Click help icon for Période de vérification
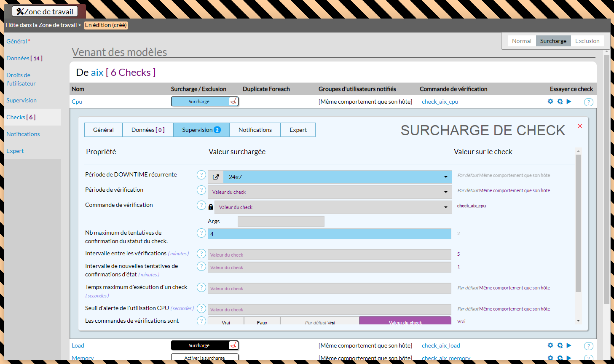Image resolution: width=614 pixels, height=364 pixels. [x=201, y=190]
